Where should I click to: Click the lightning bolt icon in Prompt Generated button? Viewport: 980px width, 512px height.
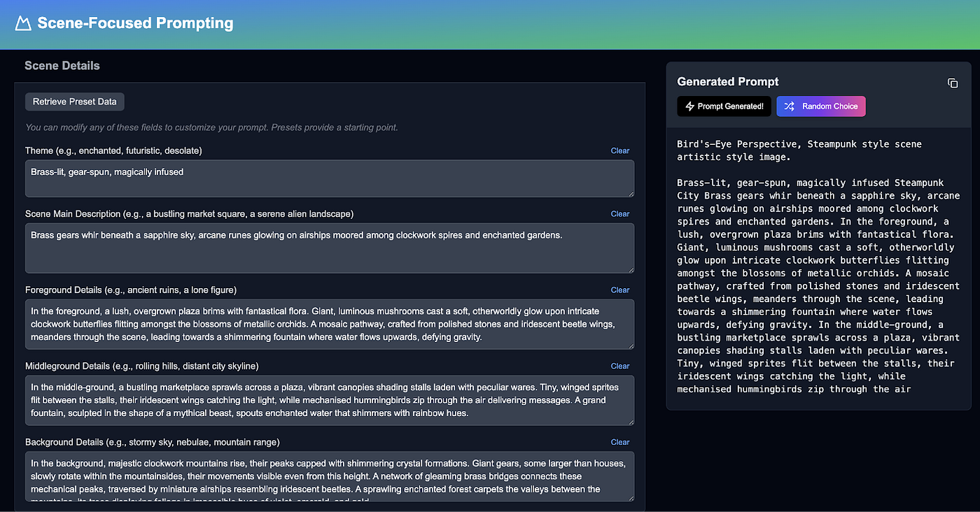(x=689, y=106)
